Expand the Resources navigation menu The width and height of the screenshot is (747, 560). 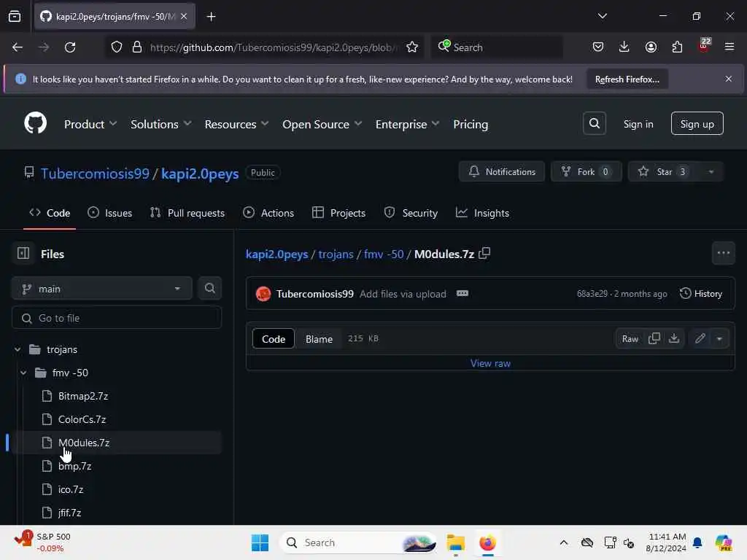point(237,124)
